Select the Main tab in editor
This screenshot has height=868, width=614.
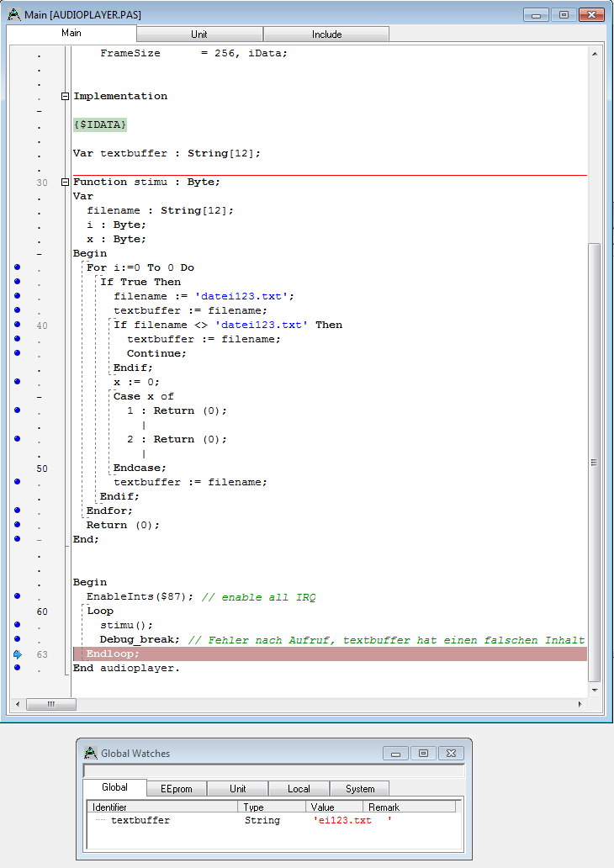pos(71,33)
